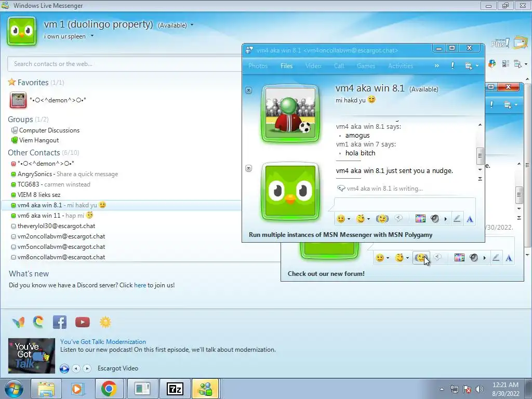Send a nudge in vm4 chat window
Viewport: 532px width, 399px height.
pyautogui.click(x=382, y=219)
